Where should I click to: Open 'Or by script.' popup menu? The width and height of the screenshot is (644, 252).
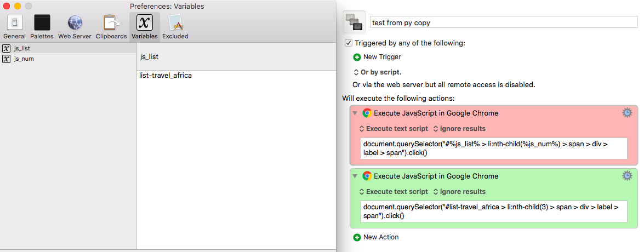click(378, 72)
